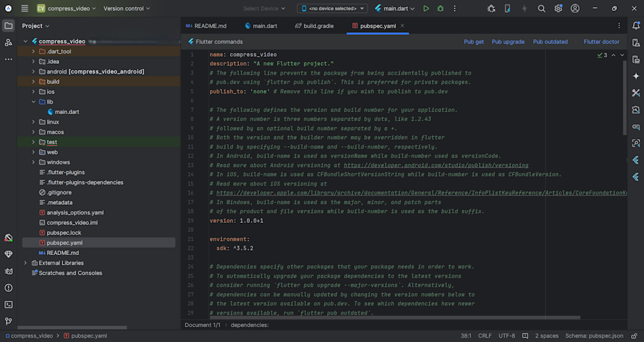Click 2 spaces indent setting

[x=546, y=336]
